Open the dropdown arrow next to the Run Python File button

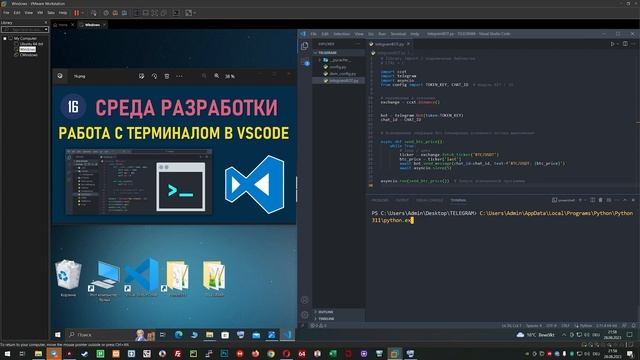[x=618, y=44]
